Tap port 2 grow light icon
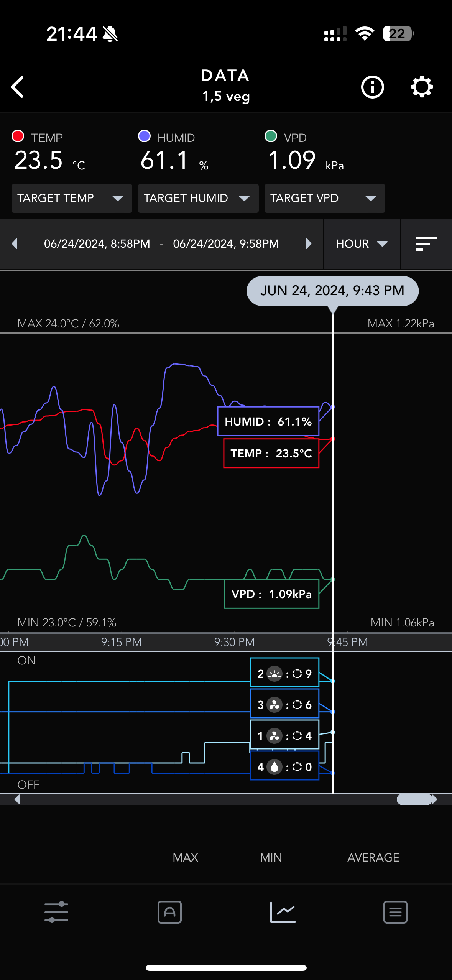Image resolution: width=452 pixels, height=980 pixels. pyautogui.click(x=274, y=674)
